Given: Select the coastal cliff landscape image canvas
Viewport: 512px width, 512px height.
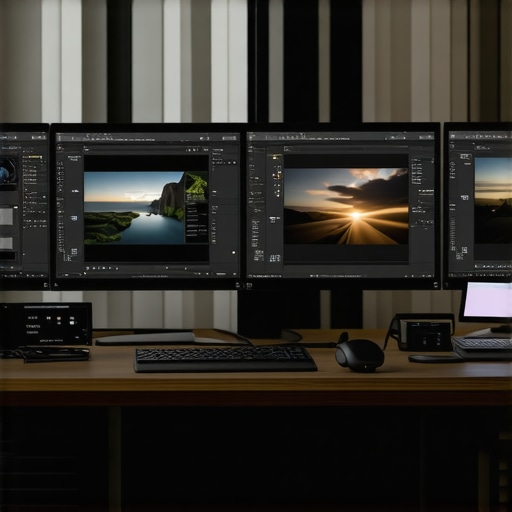Looking at the screenshot, I should (134, 208).
